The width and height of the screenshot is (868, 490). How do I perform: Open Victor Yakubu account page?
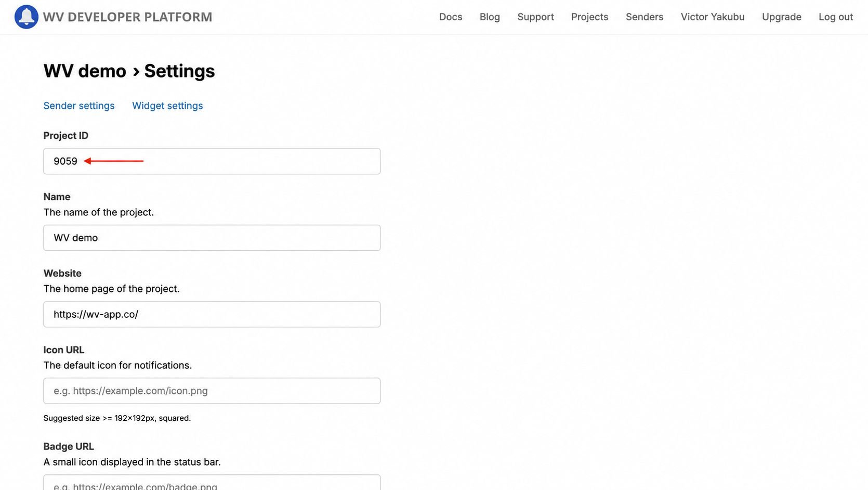coord(713,17)
